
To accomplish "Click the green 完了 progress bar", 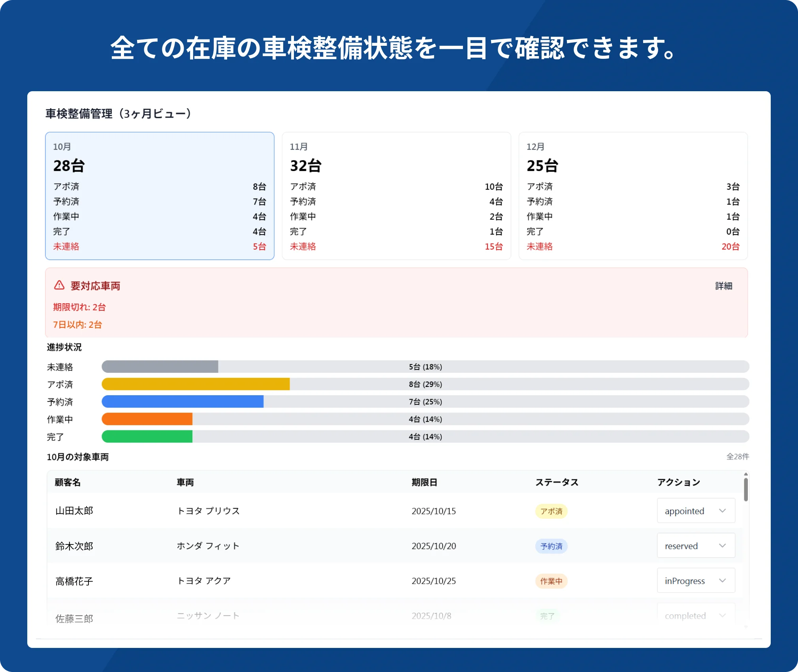I will click(147, 437).
